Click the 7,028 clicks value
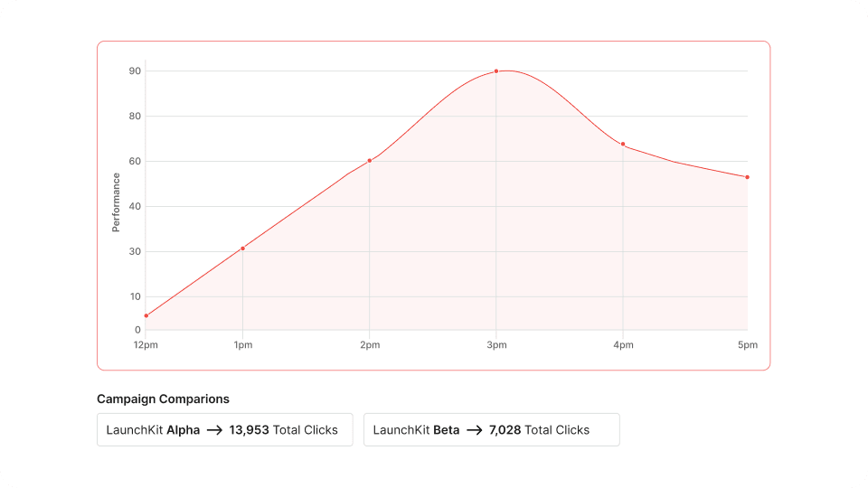Screen dimensions: 868x488 pyautogui.click(x=505, y=430)
